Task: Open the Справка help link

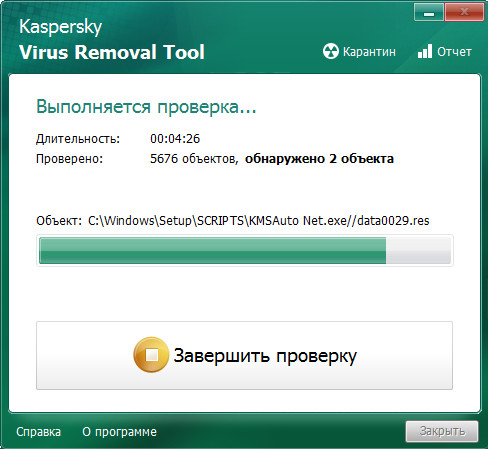Action: pos(39,432)
